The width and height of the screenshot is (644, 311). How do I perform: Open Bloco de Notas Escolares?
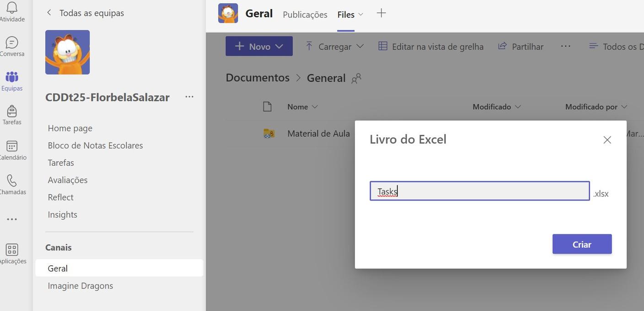95,146
